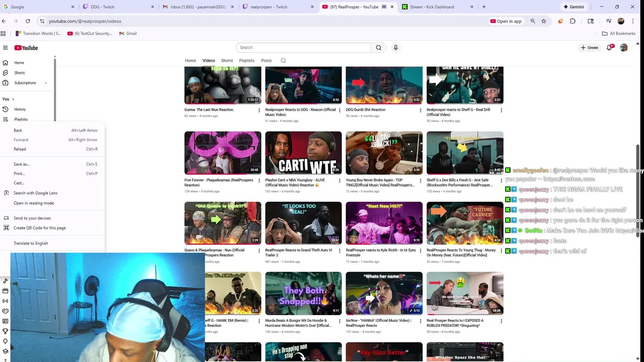Switch to the Posts channel tab
The height and width of the screenshot is (362, 644).
(266, 60)
